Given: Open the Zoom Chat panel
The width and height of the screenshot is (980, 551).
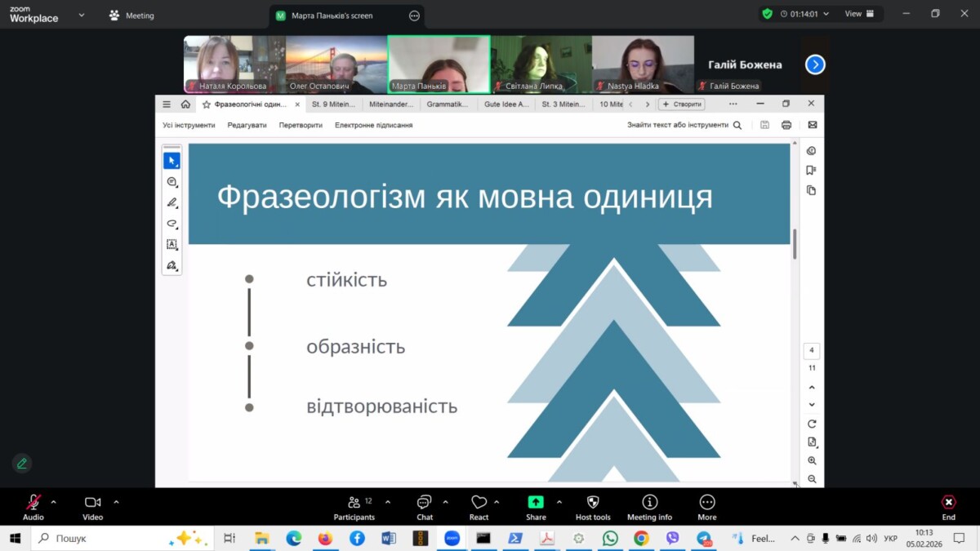Looking at the screenshot, I should [424, 507].
